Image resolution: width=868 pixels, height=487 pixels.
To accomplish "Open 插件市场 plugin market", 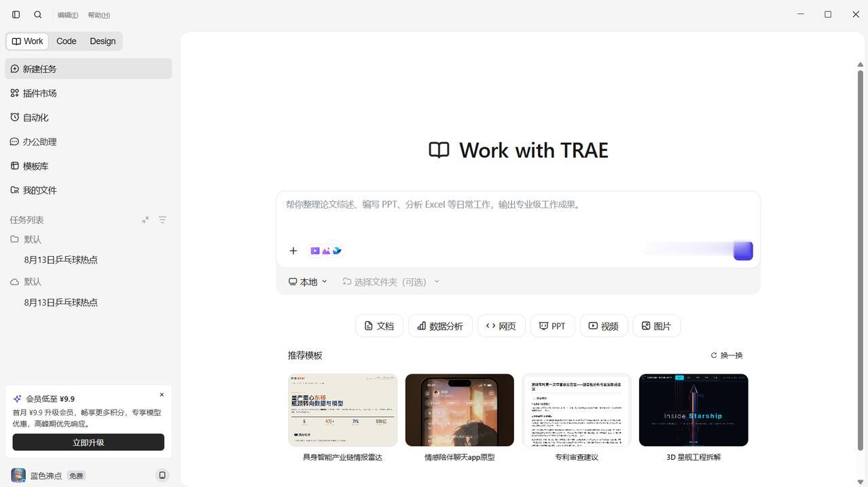I will pos(88,93).
